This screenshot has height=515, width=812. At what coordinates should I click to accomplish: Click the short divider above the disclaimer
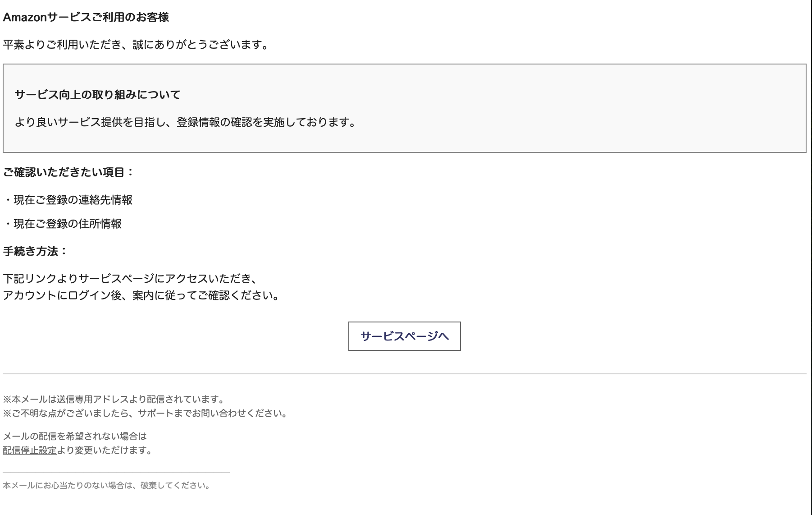[116, 473]
